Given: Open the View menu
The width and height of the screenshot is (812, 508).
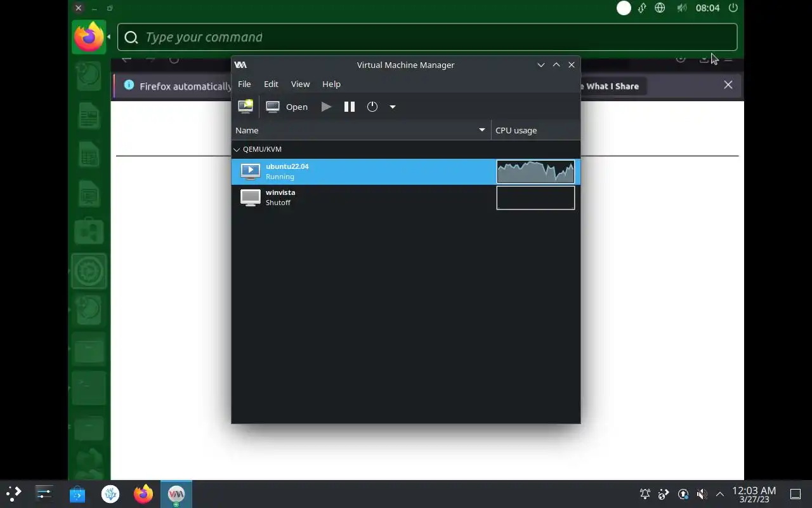Looking at the screenshot, I should 300,84.
